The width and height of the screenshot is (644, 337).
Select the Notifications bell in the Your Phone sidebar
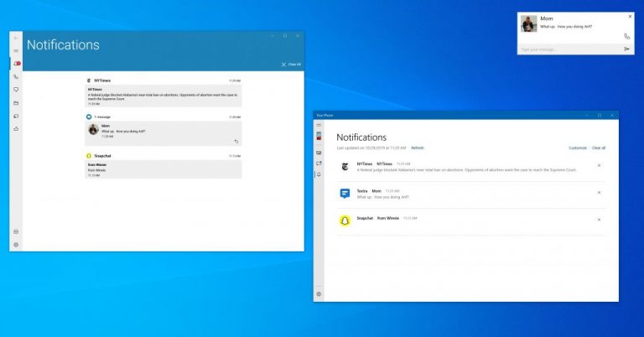click(x=319, y=174)
